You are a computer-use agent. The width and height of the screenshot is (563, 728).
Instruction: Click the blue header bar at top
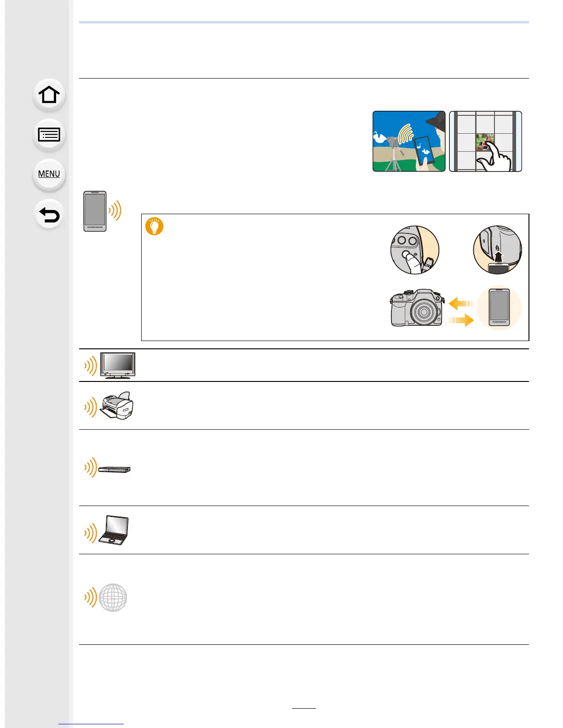pyautogui.click(x=304, y=22)
